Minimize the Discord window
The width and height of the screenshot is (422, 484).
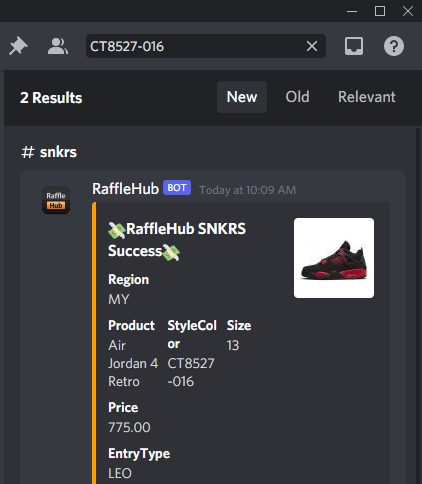coord(352,11)
